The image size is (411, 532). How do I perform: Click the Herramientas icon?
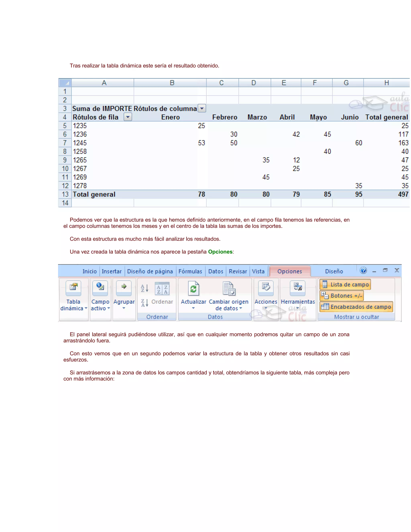[298, 288]
